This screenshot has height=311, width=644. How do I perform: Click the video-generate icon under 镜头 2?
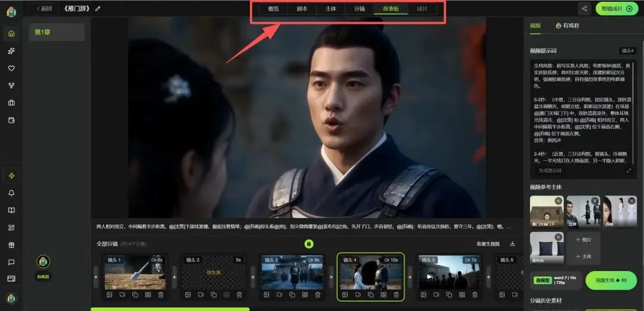pyautogui.click(x=200, y=294)
